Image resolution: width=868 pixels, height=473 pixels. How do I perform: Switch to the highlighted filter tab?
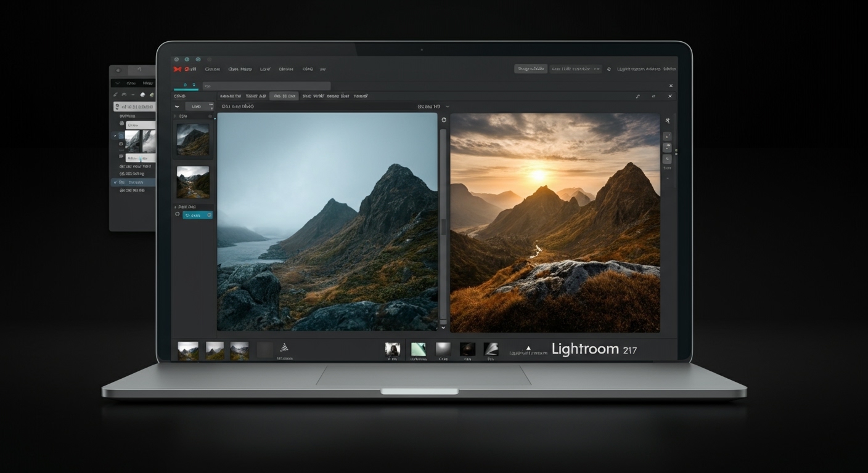tap(283, 96)
